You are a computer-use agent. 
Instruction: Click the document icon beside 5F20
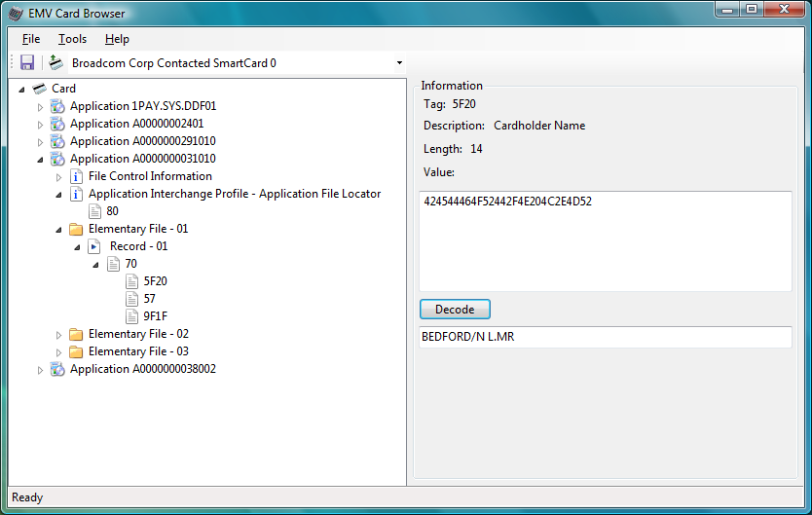pos(132,281)
